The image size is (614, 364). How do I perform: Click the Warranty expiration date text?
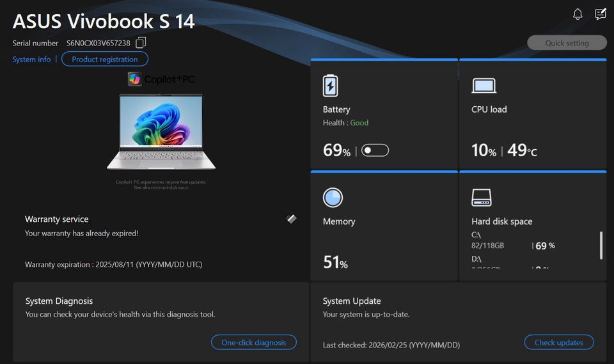coord(114,264)
